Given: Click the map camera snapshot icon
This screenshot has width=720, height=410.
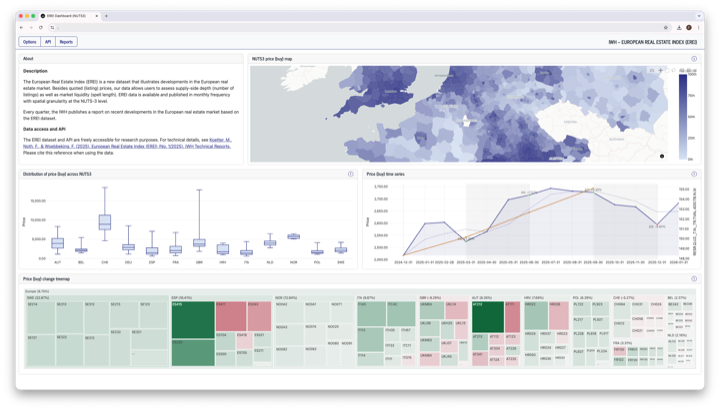Looking at the screenshot, I should (649, 70).
